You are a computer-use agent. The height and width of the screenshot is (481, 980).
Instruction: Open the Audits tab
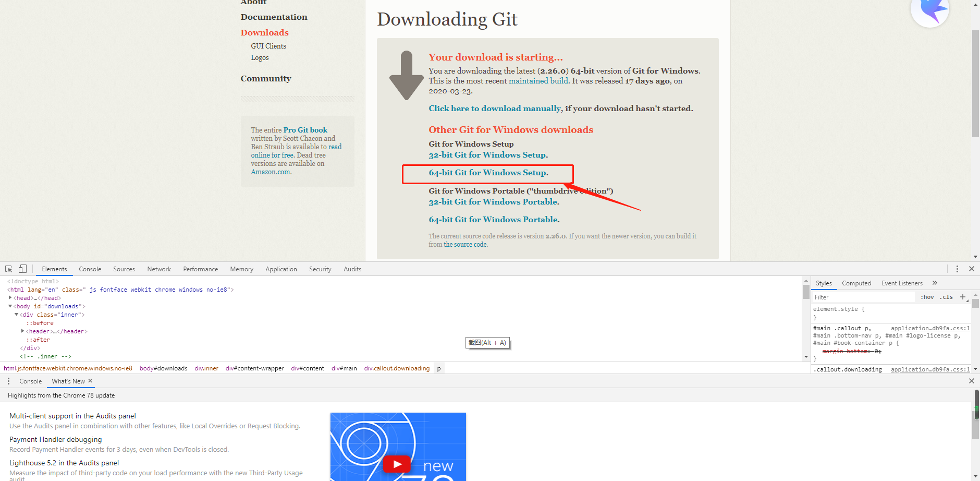coord(352,269)
